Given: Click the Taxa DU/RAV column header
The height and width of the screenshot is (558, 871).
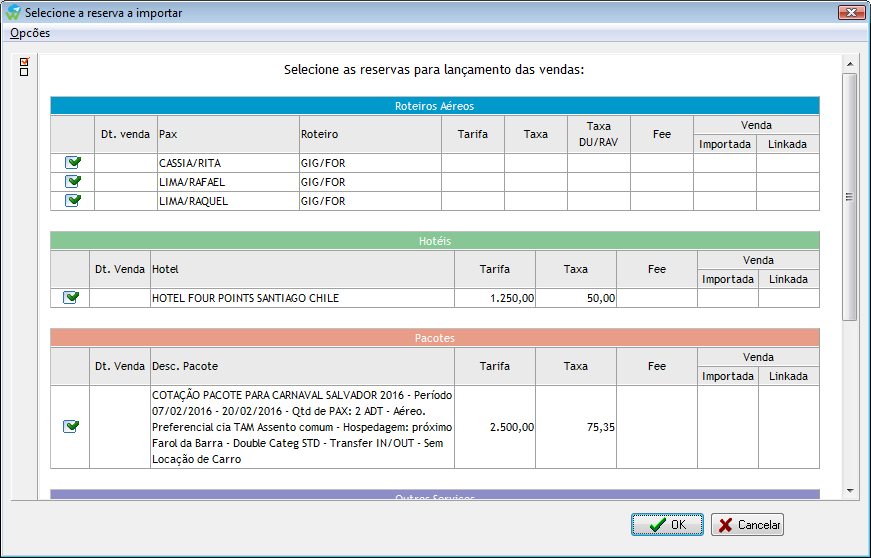Looking at the screenshot, I should [599, 134].
